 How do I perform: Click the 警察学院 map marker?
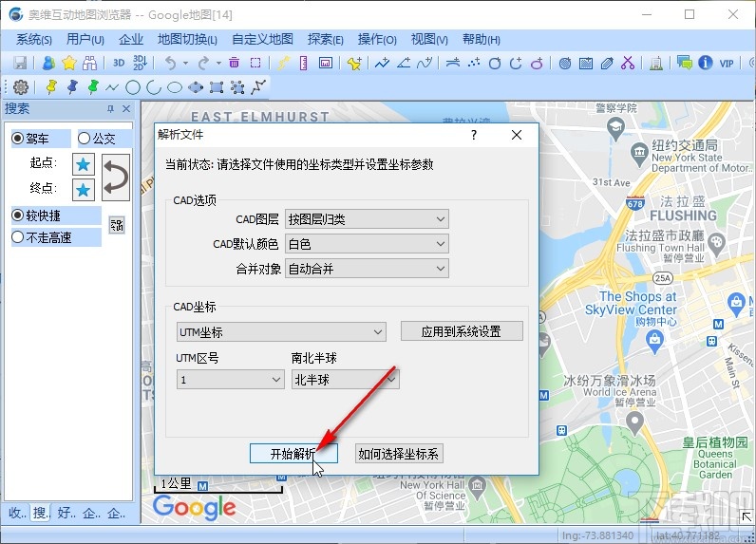pyautogui.click(x=615, y=128)
